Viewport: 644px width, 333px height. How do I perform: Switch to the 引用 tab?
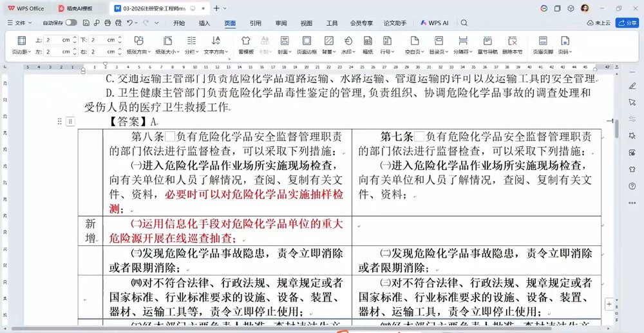click(x=256, y=23)
